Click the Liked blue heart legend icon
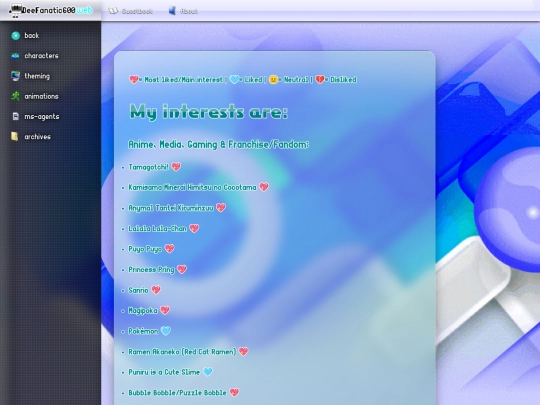Screen dimensions: 540x405 point(234,80)
